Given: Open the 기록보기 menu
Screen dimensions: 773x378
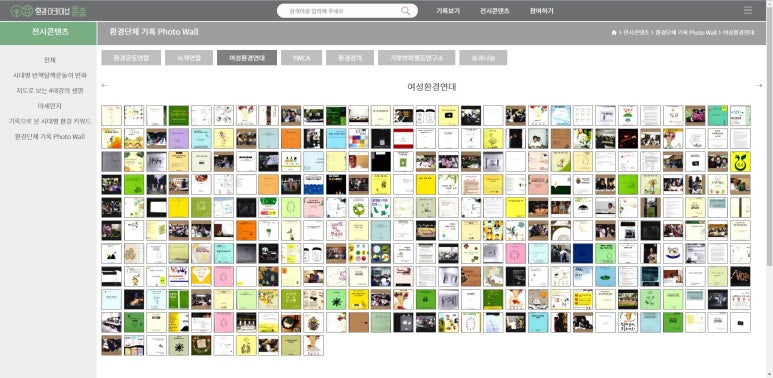Looking at the screenshot, I should [448, 11].
